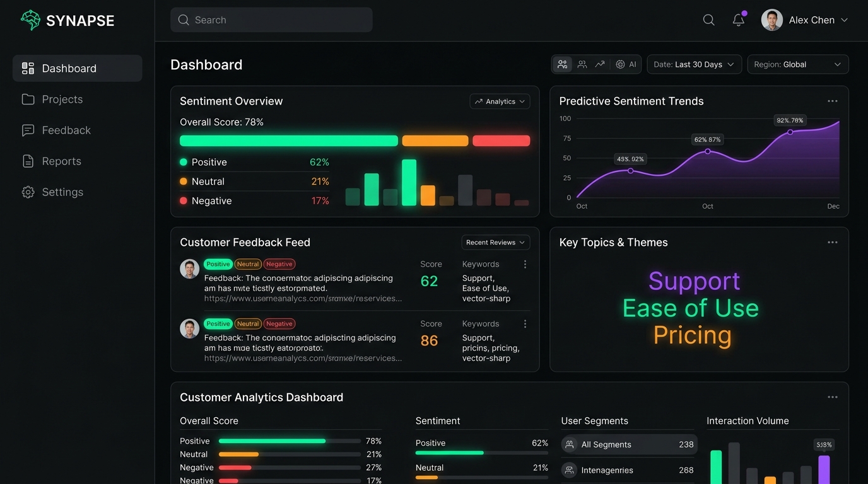Open the kebab menu for score 62 feedback
This screenshot has height=484, width=868.
coord(525,265)
